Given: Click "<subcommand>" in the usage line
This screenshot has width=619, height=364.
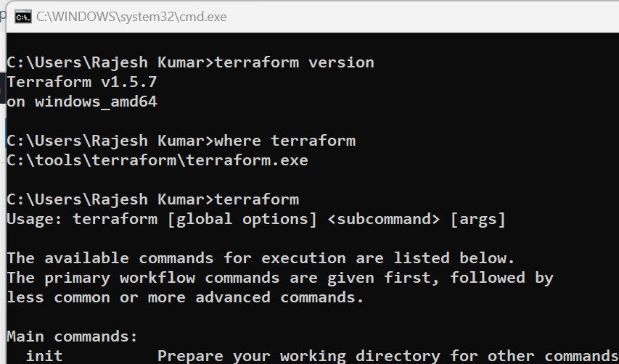Looking at the screenshot, I should click(384, 219).
